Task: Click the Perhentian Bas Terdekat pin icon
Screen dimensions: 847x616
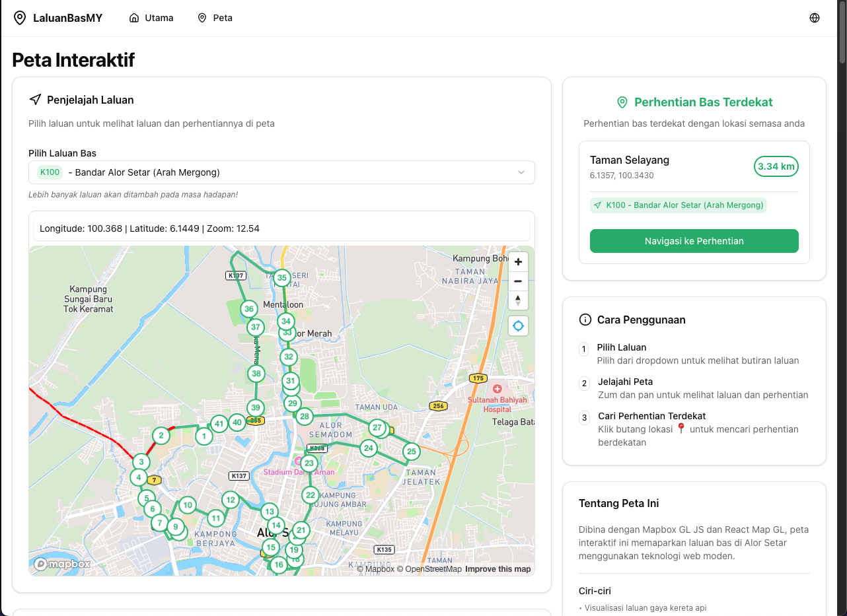Action: pos(622,102)
